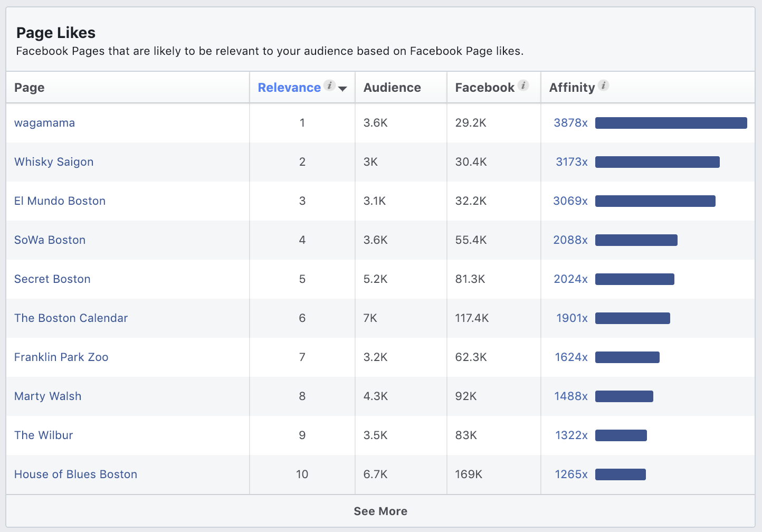Click the Page column header
Screen dimensions: 762x532
coord(30,88)
